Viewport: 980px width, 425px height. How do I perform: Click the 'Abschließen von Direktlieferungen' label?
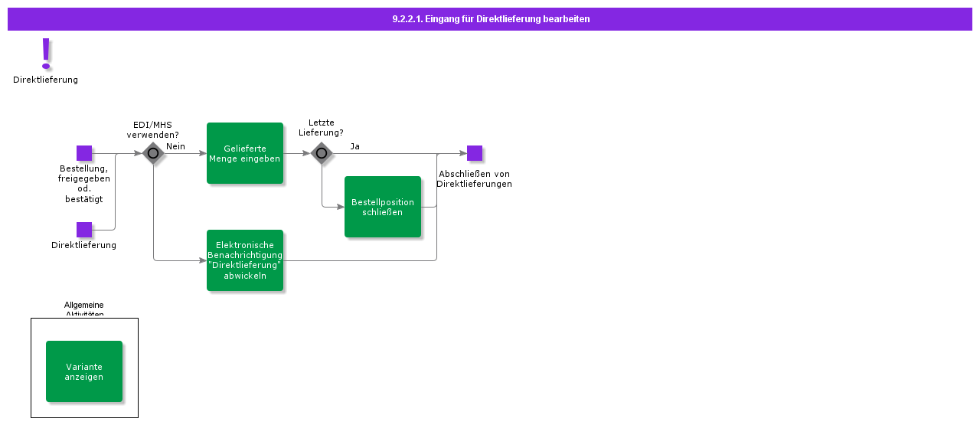point(475,179)
